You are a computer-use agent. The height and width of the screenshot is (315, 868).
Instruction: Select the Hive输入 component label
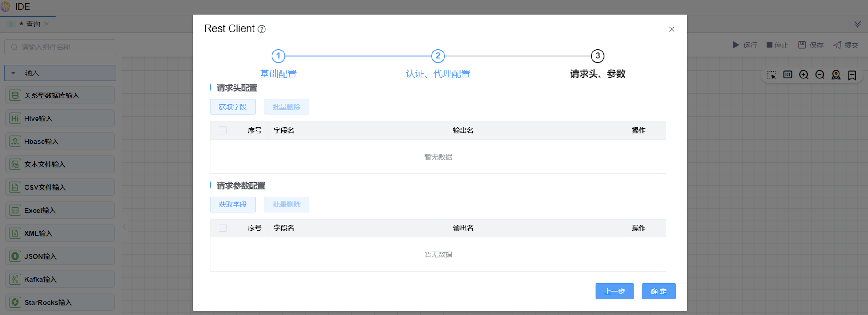[38, 119]
